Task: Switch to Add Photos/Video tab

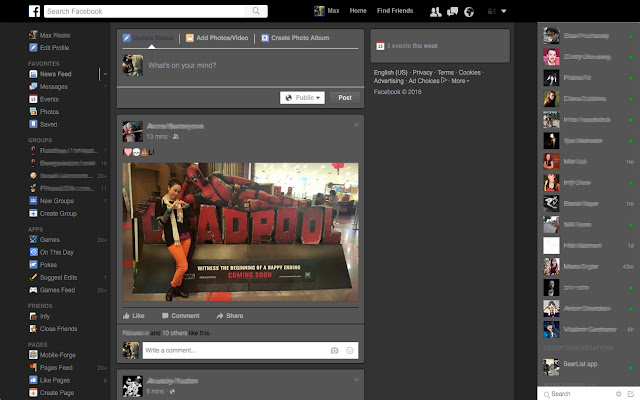Action: point(217,38)
